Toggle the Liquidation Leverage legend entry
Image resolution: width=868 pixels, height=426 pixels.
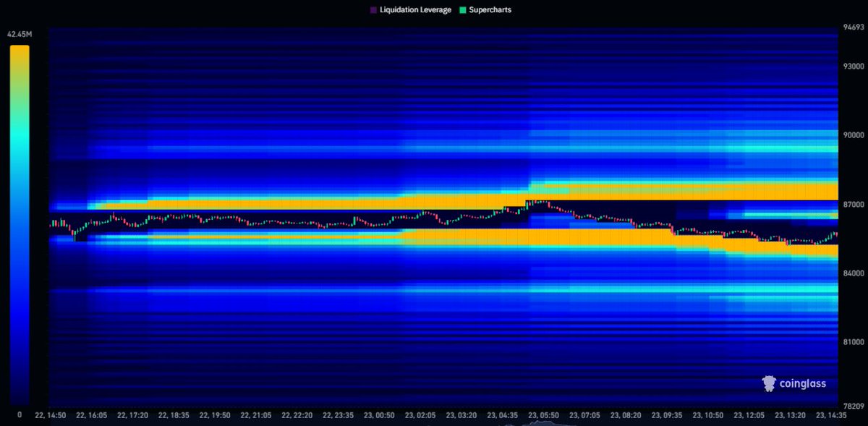[x=410, y=10]
